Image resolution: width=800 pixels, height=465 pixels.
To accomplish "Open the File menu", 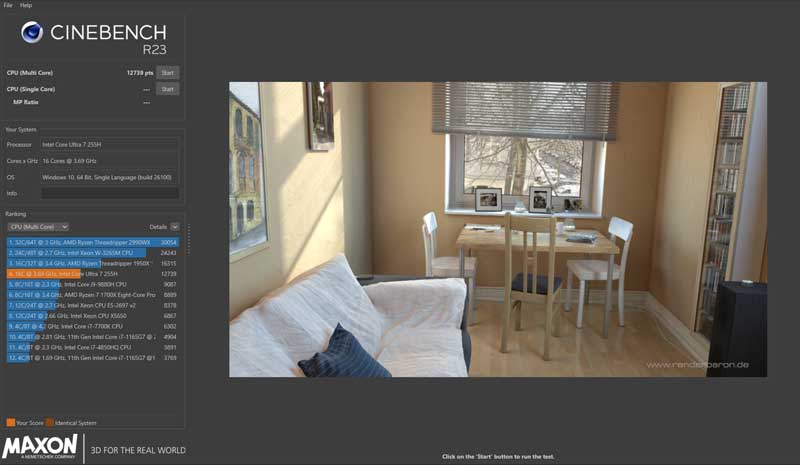I will pyautogui.click(x=8, y=5).
